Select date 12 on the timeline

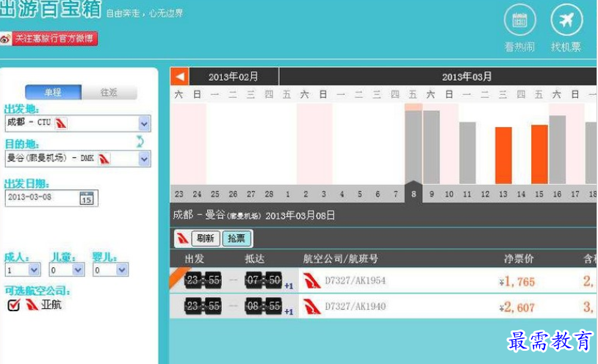click(x=485, y=194)
